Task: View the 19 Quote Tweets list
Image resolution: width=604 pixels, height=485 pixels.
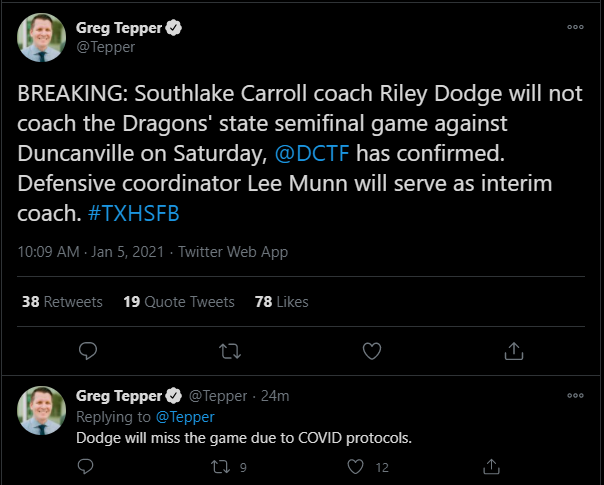Action: (178, 301)
